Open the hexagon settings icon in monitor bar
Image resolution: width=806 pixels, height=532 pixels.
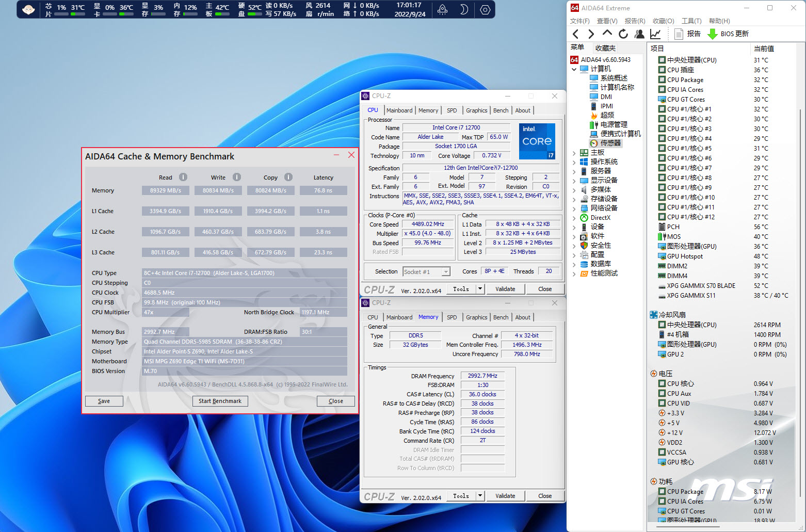pos(485,9)
